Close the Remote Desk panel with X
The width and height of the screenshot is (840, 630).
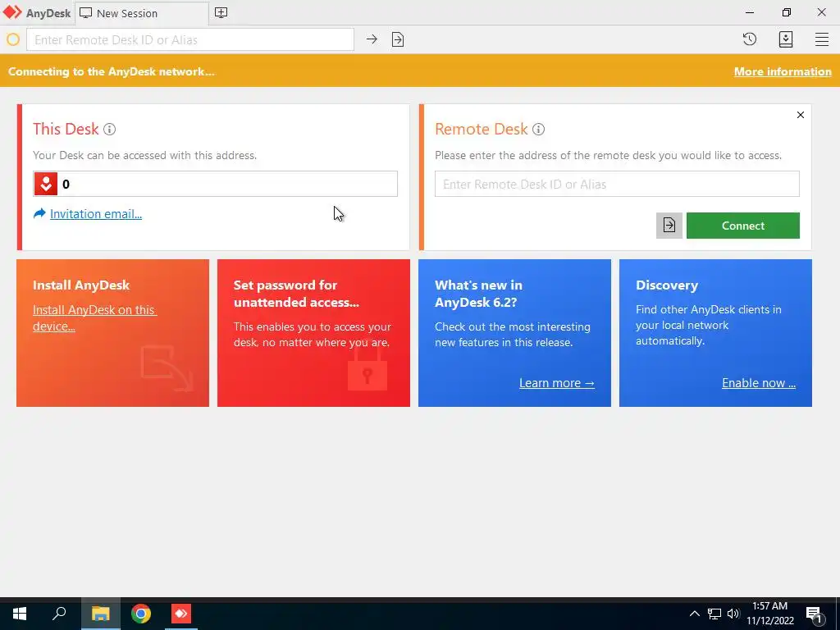pos(801,115)
